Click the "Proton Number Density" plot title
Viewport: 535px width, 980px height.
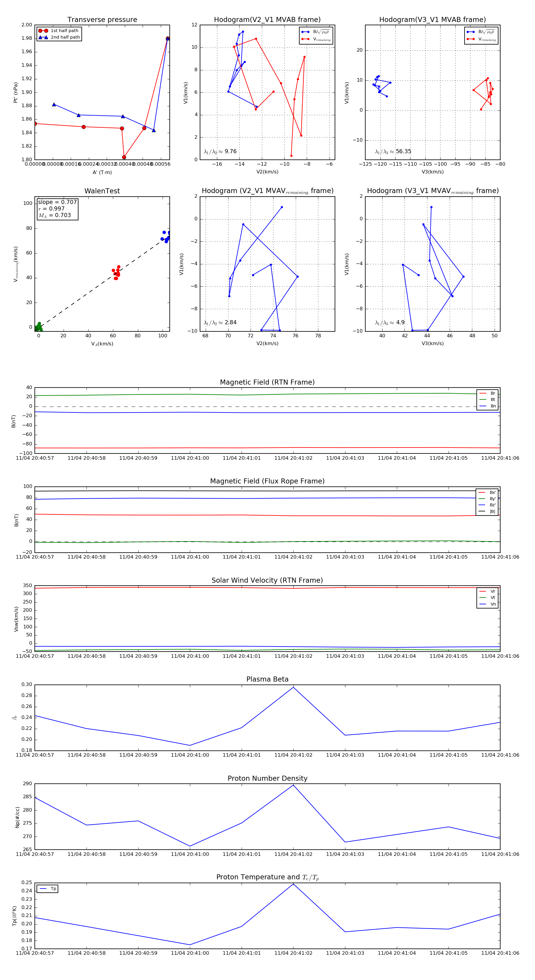click(x=267, y=778)
